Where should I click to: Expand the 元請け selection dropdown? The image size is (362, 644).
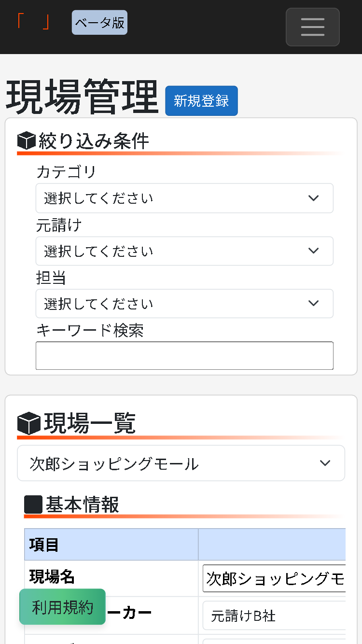point(184,251)
